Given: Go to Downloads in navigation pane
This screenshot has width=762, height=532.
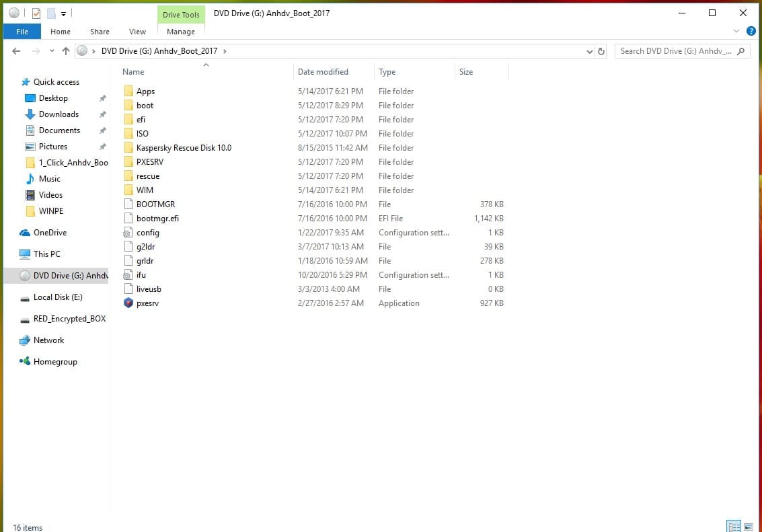Looking at the screenshot, I should (59, 114).
